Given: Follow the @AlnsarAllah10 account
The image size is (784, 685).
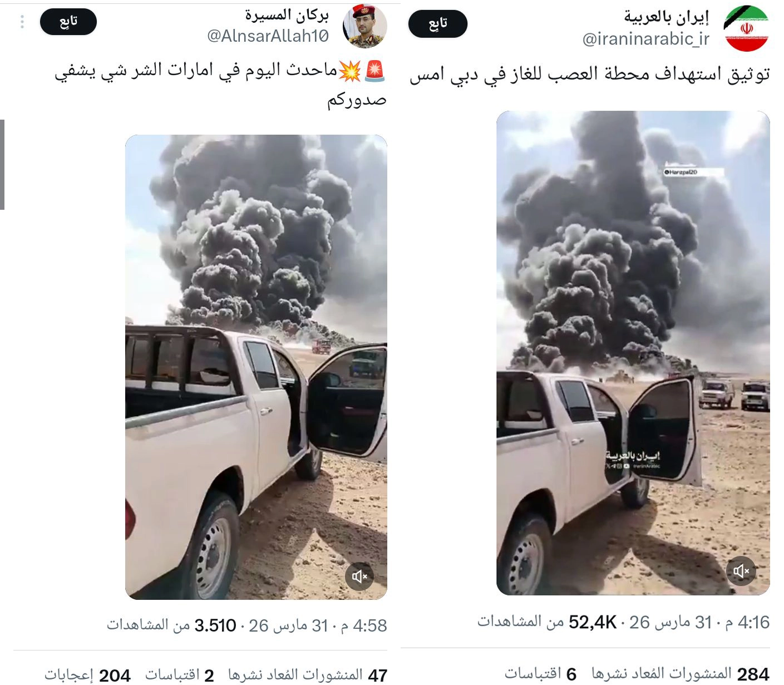Looking at the screenshot, I should [x=68, y=22].
